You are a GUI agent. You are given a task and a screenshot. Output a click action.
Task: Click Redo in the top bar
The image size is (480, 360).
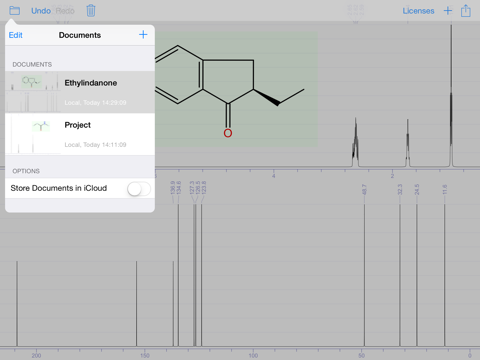click(65, 11)
